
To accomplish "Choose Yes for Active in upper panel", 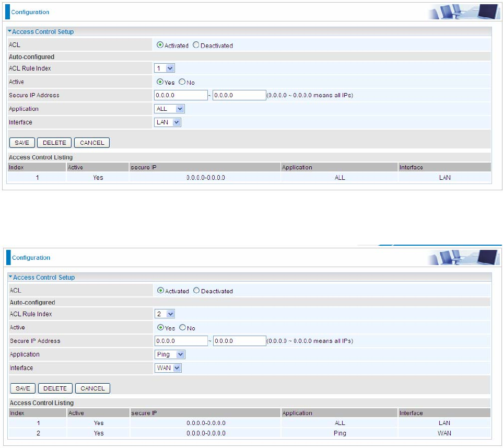I will click(x=160, y=82).
